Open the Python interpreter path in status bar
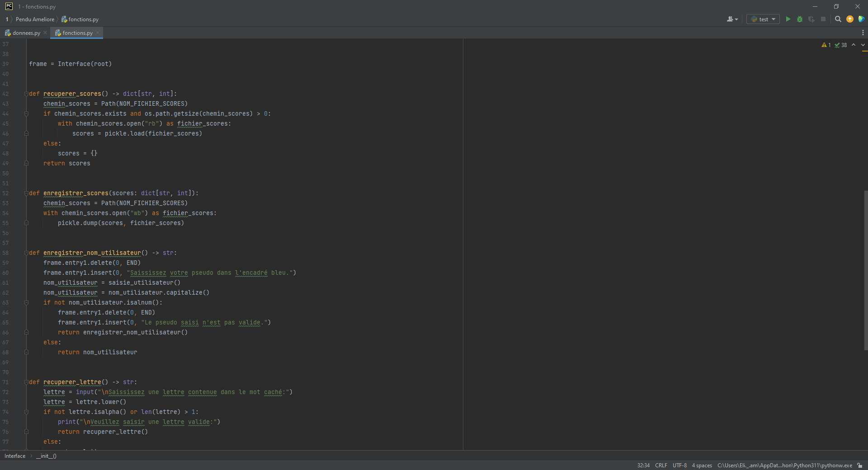This screenshot has height=470, width=868. pyautogui.click(x=784, y=465)
